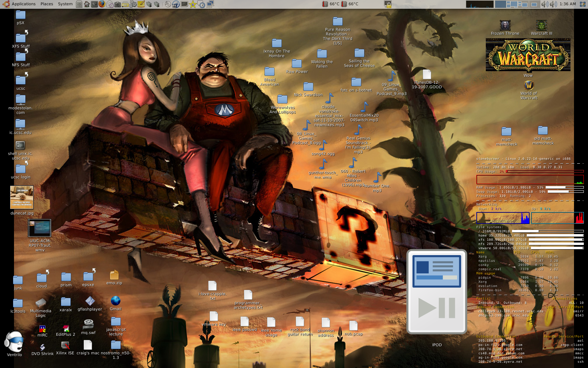The width and height of the screenshot is (588, 368).
Task: Launch the gflashplayer application
Action: click(x=90, y=304)
